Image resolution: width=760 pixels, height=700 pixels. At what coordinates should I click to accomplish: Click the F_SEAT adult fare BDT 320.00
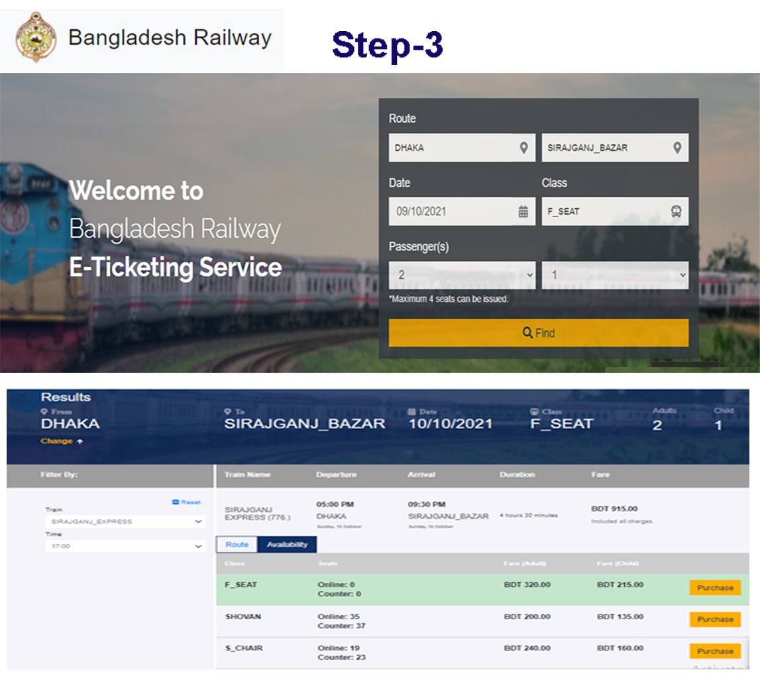(527, 585)
